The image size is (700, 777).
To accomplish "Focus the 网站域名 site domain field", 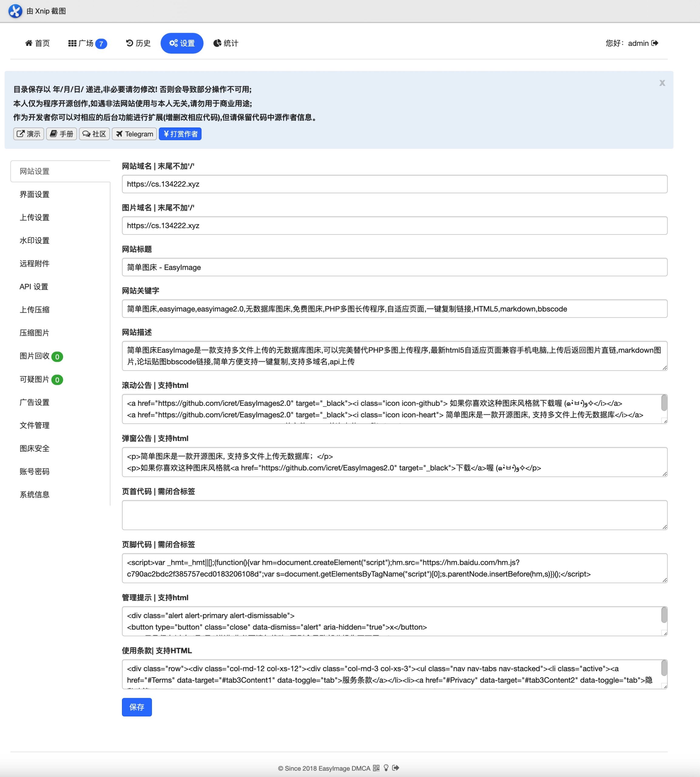I will point(395,184).
